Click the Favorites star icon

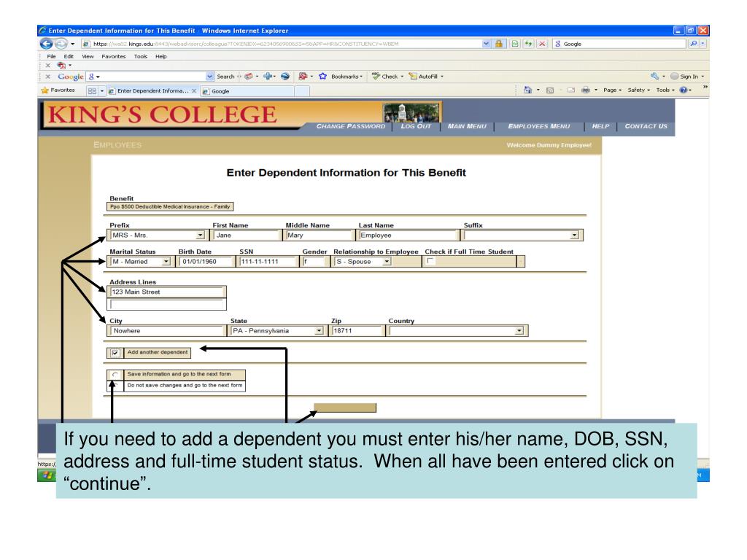[44, 90]
